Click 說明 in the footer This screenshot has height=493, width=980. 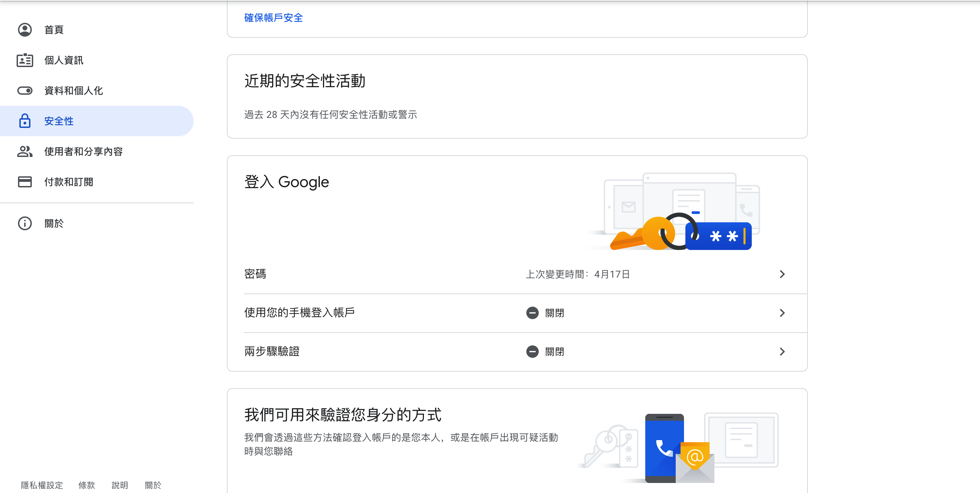tap(119, 485)
